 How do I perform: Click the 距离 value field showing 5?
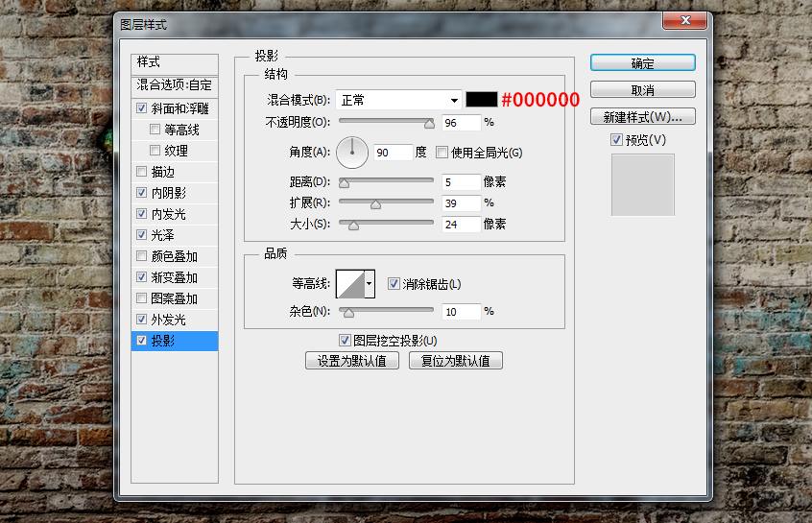pyautogui.click(x=462, y=182)
